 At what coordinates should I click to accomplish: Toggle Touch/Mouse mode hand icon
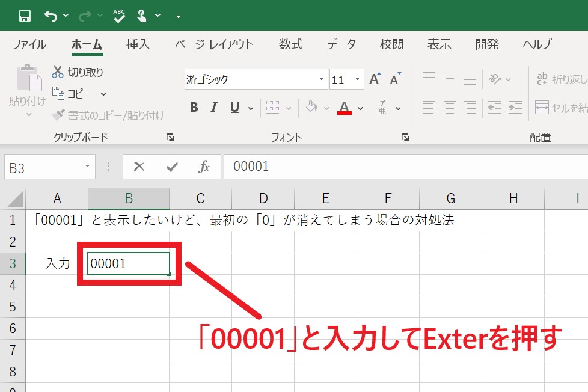[x=142, y=16]
